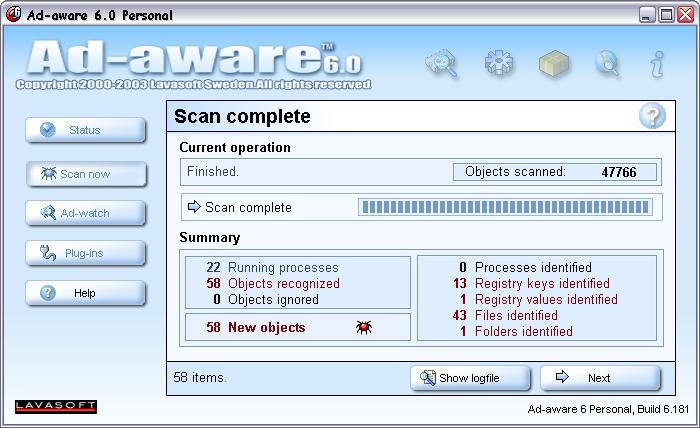Open settings gear icon in header
Image resolution: width=700 pixels, height=428 pixels.
pos(499,63)
